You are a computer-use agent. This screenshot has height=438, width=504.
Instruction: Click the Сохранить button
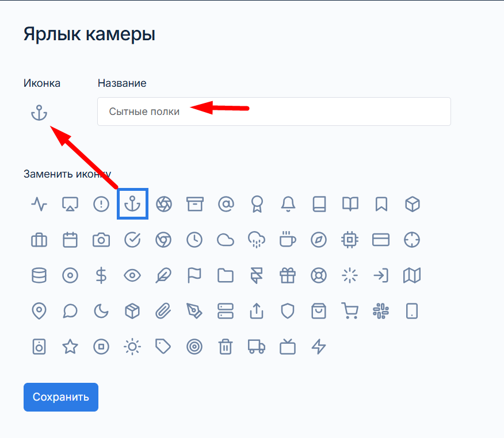(61, 397)
